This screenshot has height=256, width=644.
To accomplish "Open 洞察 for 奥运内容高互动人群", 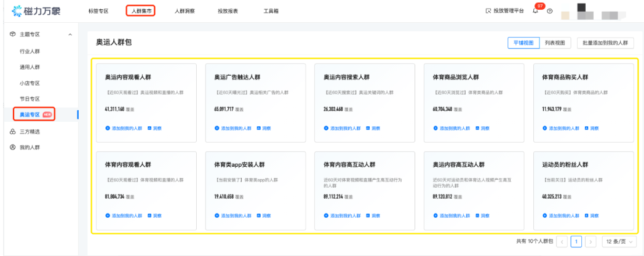I will (483, 215).
